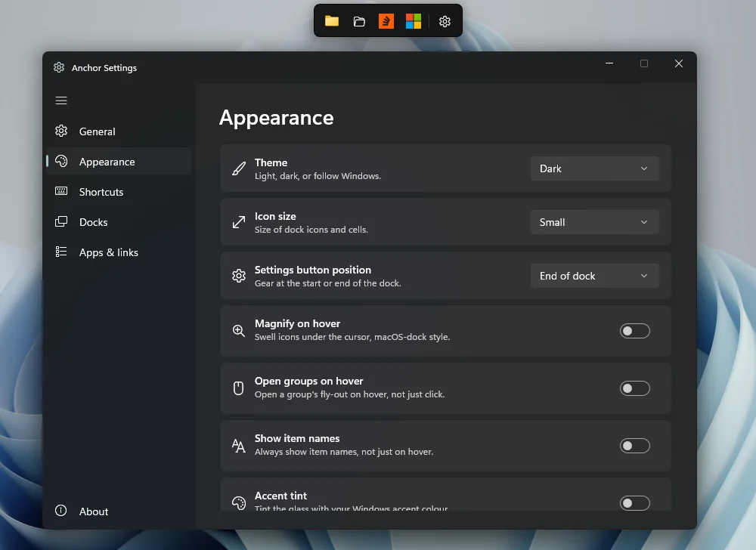This screenshot has width=756, height=550.
Task: Click the text 'Light, dark, or follow Windows.'
Action: pyautogui.click(x=318, y=176)
